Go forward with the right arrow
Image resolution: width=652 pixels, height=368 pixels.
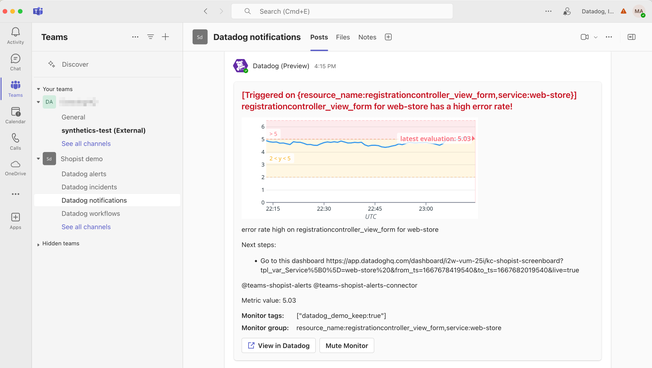(x=221, y=11)
